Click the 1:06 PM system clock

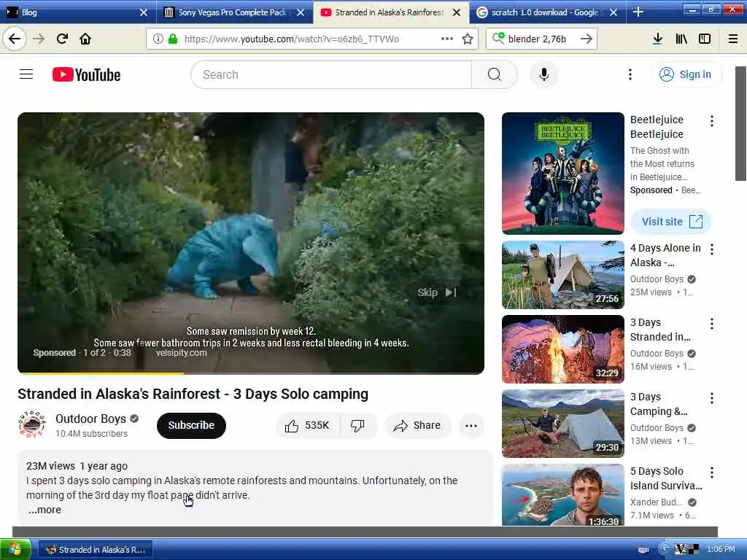tap(721, 549)
